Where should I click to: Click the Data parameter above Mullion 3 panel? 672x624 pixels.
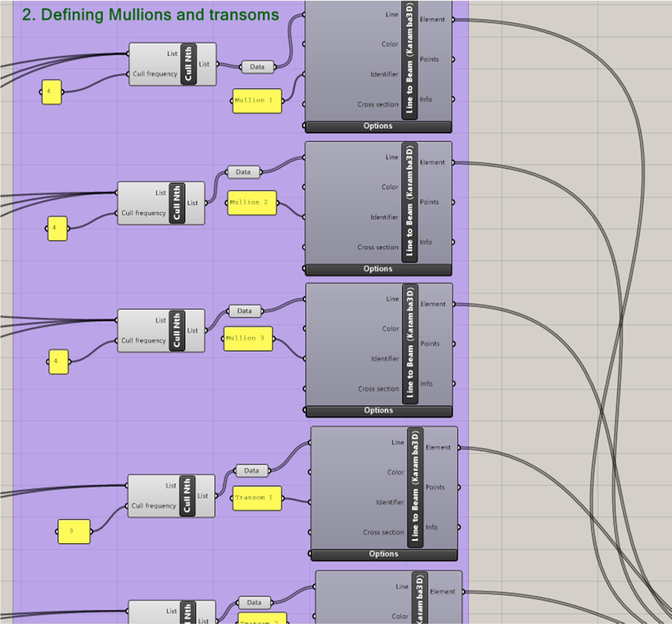[x=244, y=311]
